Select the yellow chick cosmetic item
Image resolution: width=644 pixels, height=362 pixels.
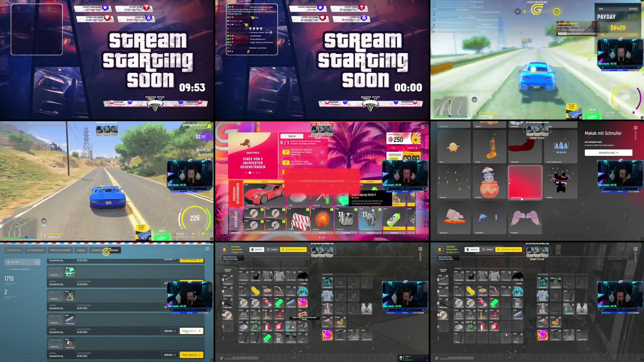click(454, 147)
